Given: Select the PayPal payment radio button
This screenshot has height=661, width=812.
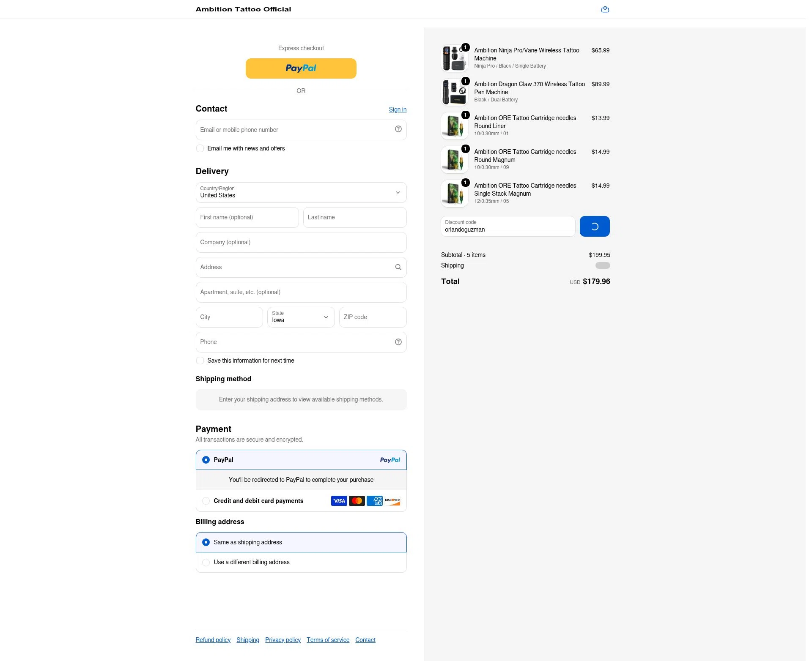Looking at the screenshot, I should (x=206, y=460).
